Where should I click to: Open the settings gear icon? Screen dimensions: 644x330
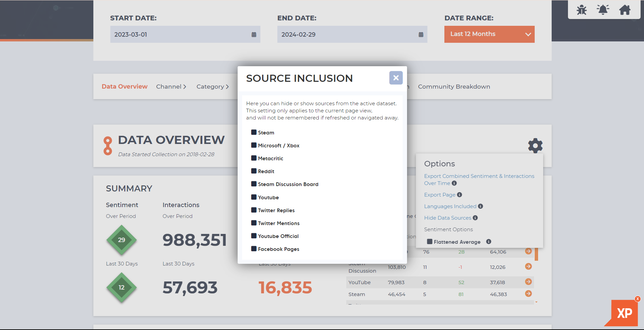(x=535, y=146)
